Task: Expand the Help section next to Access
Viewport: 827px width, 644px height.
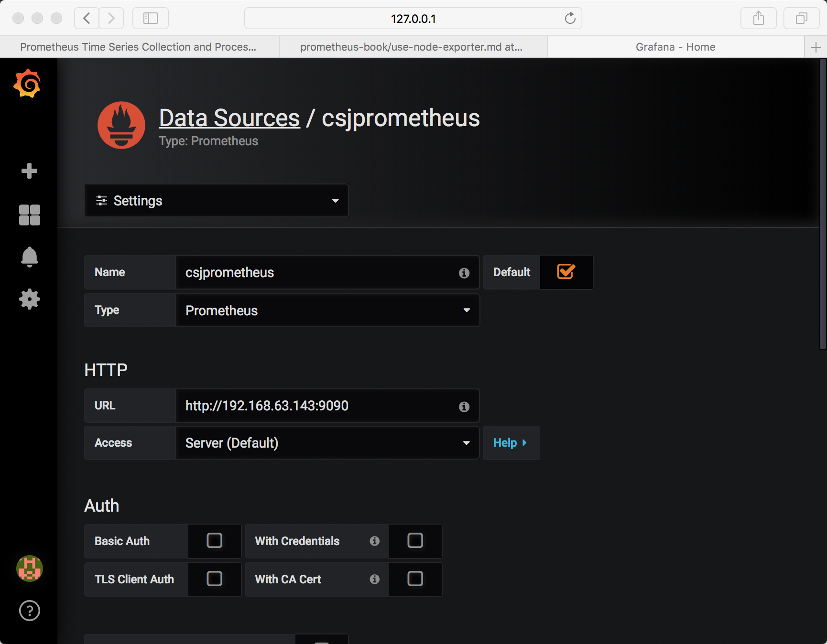Action: pos(511,443)
